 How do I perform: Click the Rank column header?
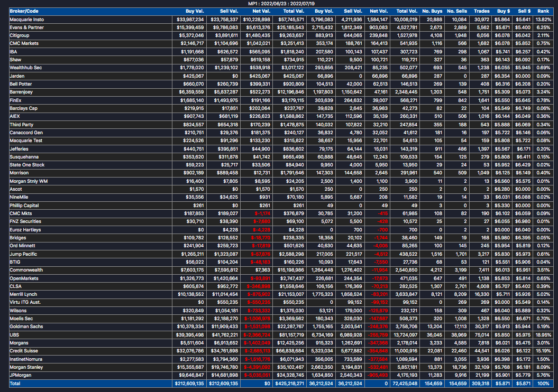pos(543,11)
